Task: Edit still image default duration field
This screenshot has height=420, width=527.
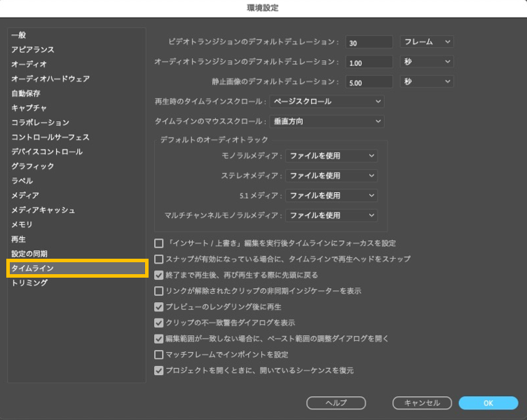Action: pos(369,82)
